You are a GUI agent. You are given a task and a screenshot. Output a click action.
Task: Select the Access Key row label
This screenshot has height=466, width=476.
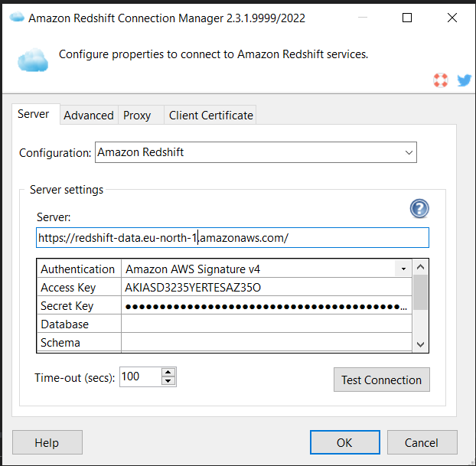79,287
